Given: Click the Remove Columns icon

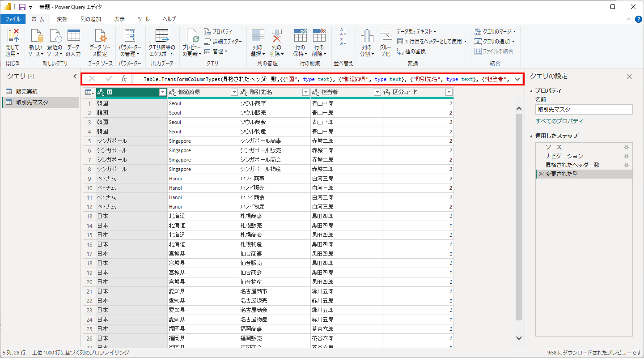Looking at the screenshot, I should pos(276,35).
